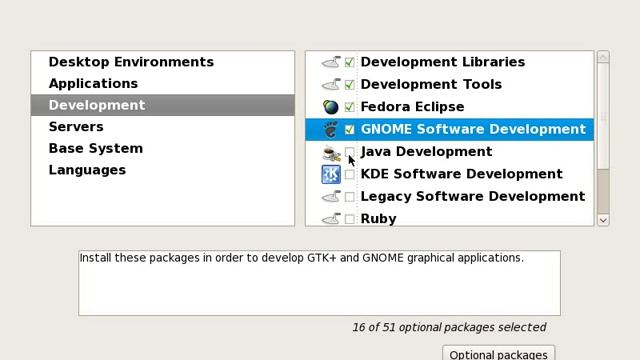Viewport: 640px width, 360px height.
Task: Click the Java coffee cup icon
Action: [331, 153]
